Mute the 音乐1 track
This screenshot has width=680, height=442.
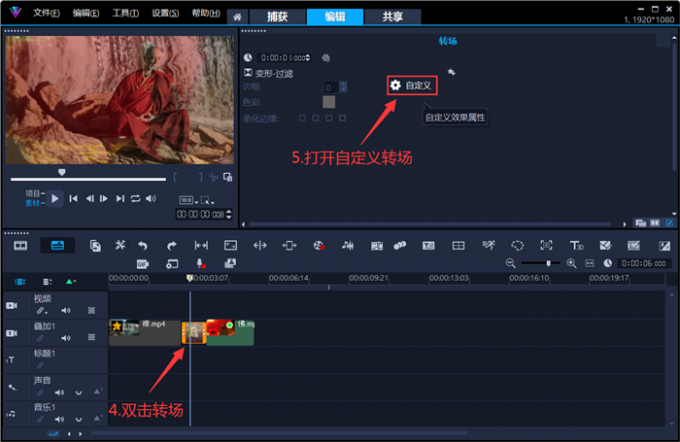59,419
